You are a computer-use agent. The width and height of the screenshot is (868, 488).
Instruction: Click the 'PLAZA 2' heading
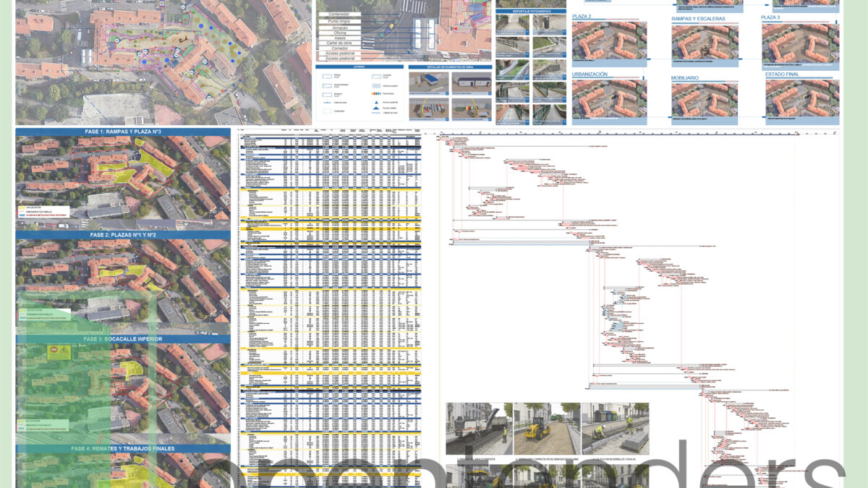[582, 17]
